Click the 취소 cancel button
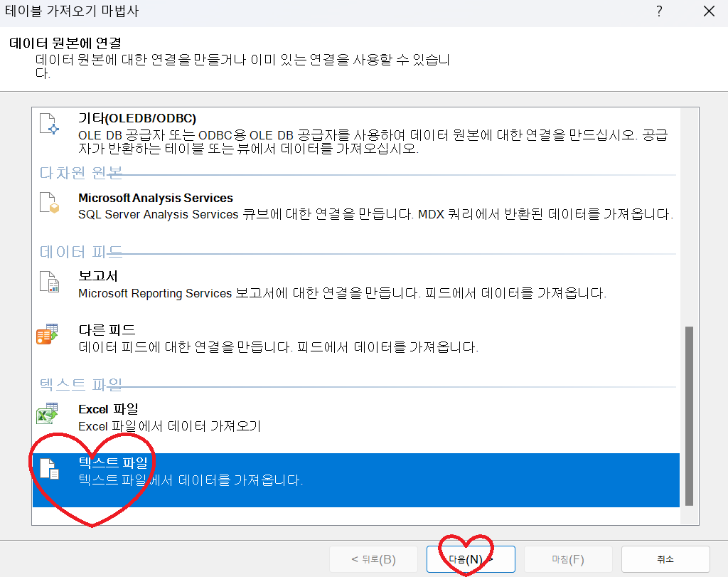728x577 pixels. click(665, 559)
